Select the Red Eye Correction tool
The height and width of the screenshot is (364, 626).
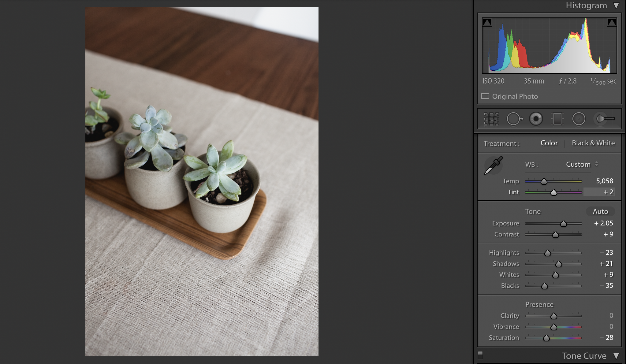(x=536, y=119)
